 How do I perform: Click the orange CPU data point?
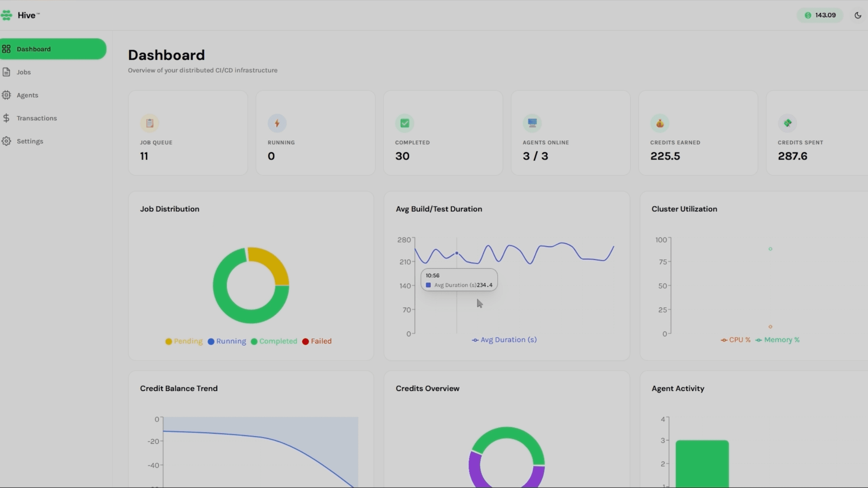[x=770, y=326]
